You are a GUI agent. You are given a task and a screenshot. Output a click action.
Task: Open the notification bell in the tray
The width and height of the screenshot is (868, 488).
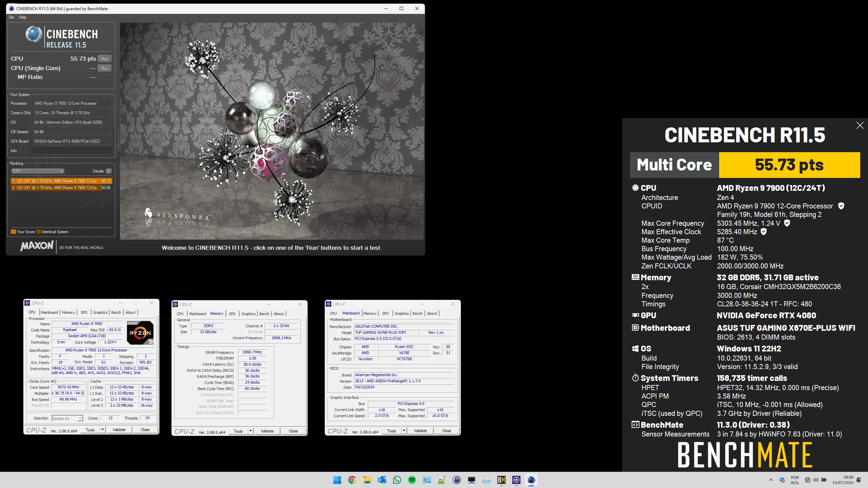(x=859, y=480)
